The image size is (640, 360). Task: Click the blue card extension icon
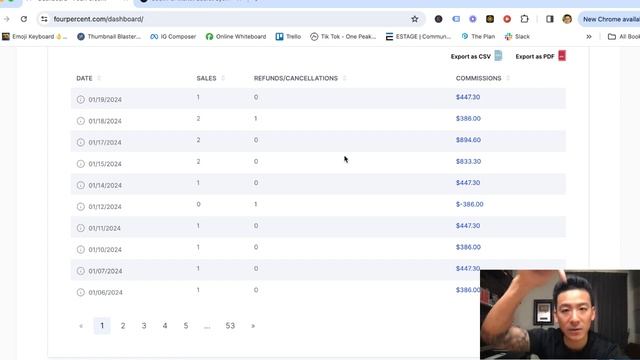click(x=456, y=19)
